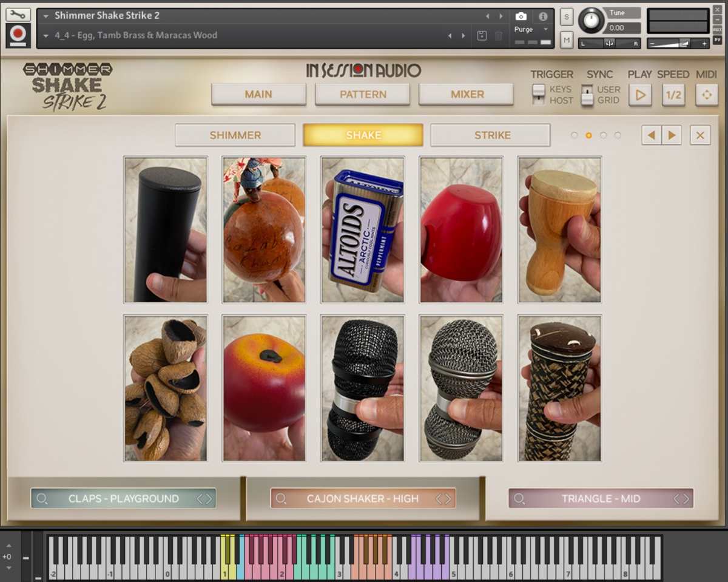Toggle the M mute button
The width and height of the screenshot is (728, 582).
click(567, 41)
